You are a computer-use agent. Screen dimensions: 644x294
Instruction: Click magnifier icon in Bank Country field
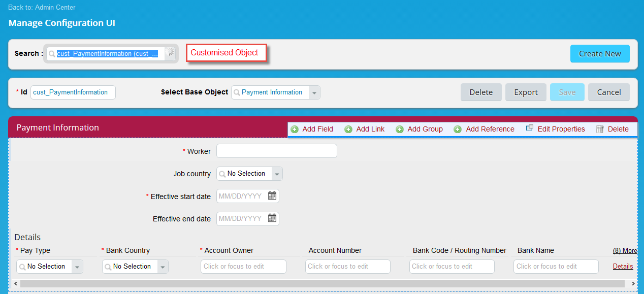[108, 267]
